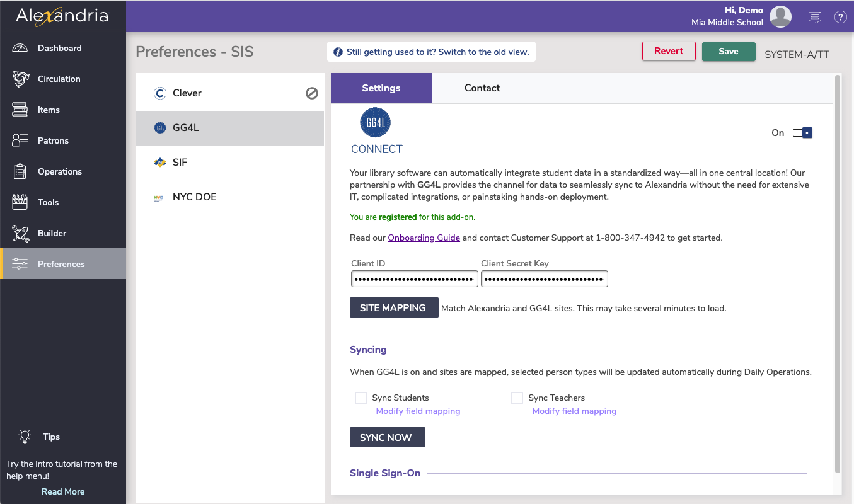
Task: Select Clever in the SIS list
Action: click(187, 93)
